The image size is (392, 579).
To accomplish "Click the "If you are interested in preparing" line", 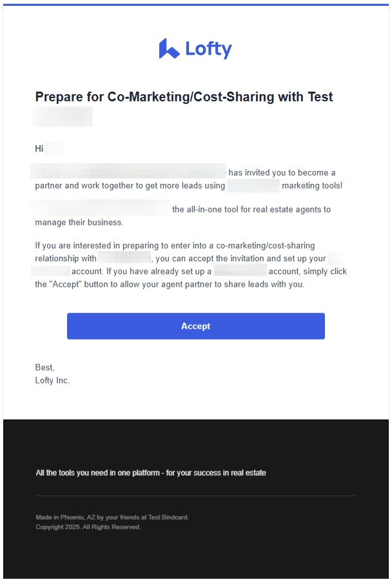I will coord(175,246).
